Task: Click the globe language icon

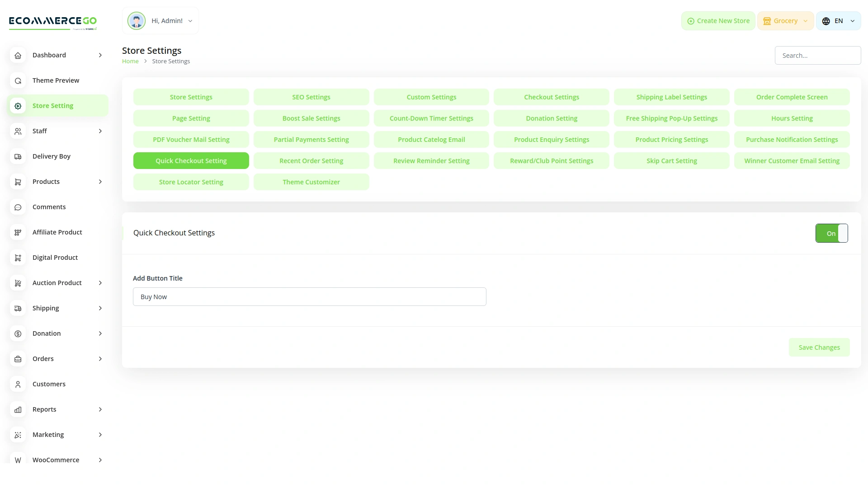Action: coord(826,21)
